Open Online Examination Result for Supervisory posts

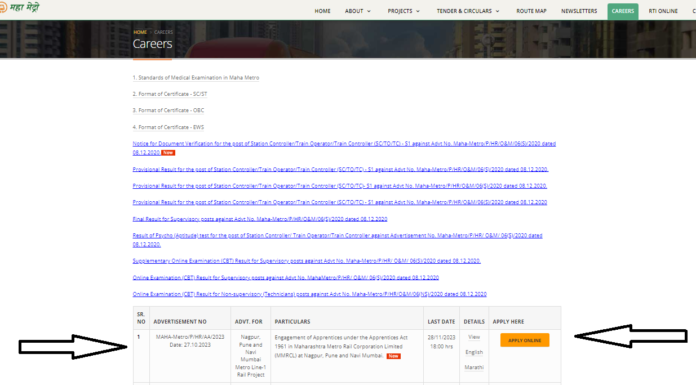point(285,278)
